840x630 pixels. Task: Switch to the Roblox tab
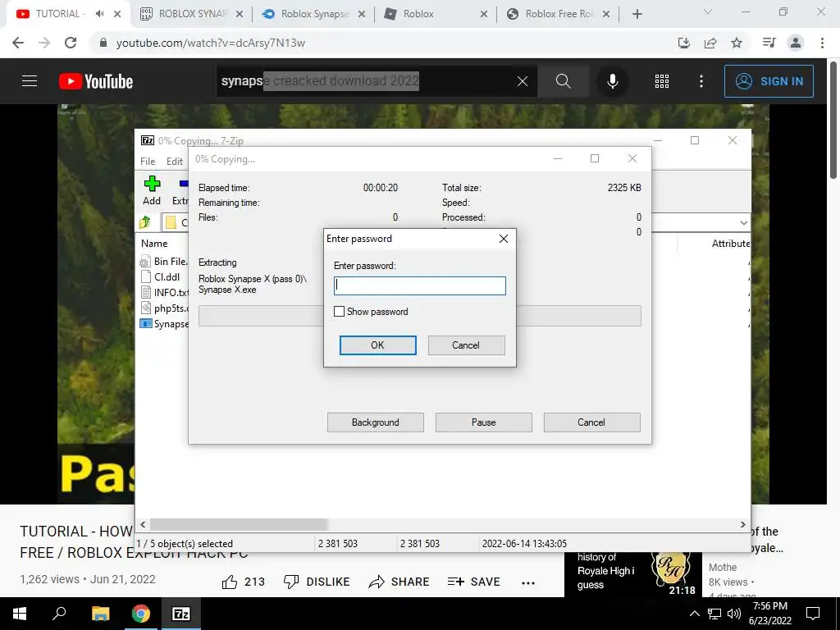point(436,14)
